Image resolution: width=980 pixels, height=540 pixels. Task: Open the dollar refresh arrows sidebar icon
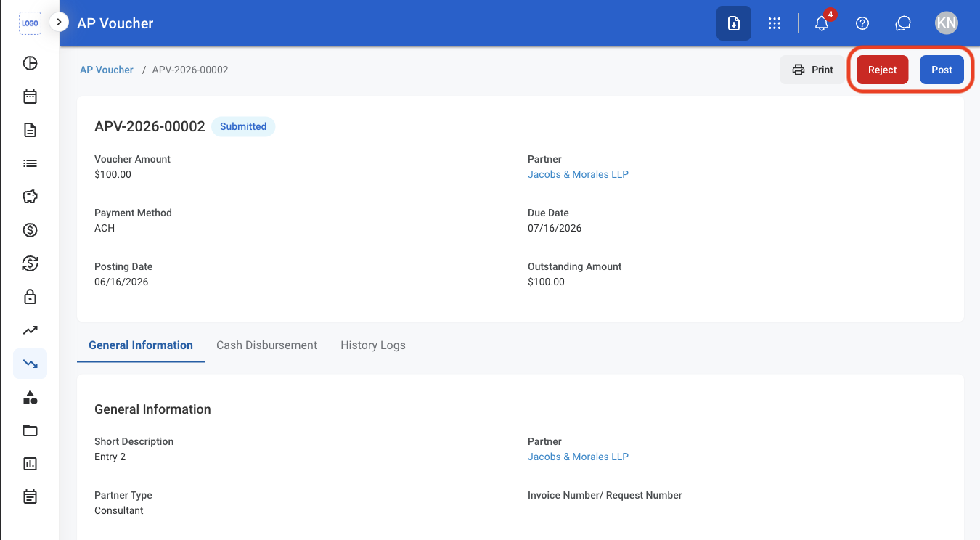(30, 263)
